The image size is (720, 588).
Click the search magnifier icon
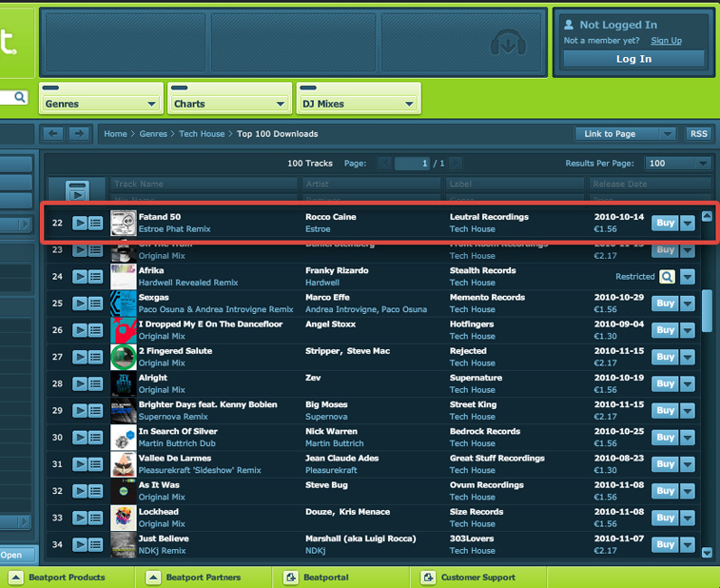[20, 97]
